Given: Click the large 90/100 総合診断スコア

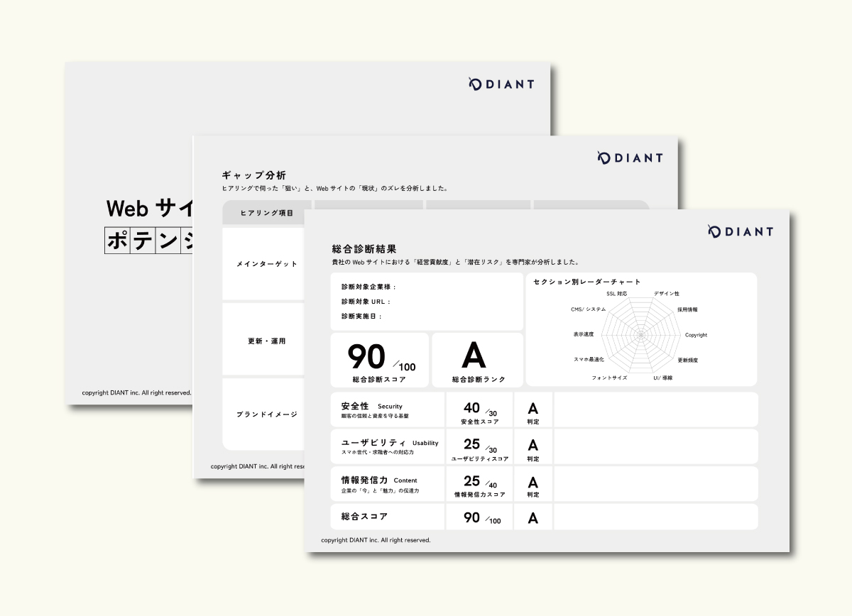Looking at the screenshot, I should coord(380,358).
